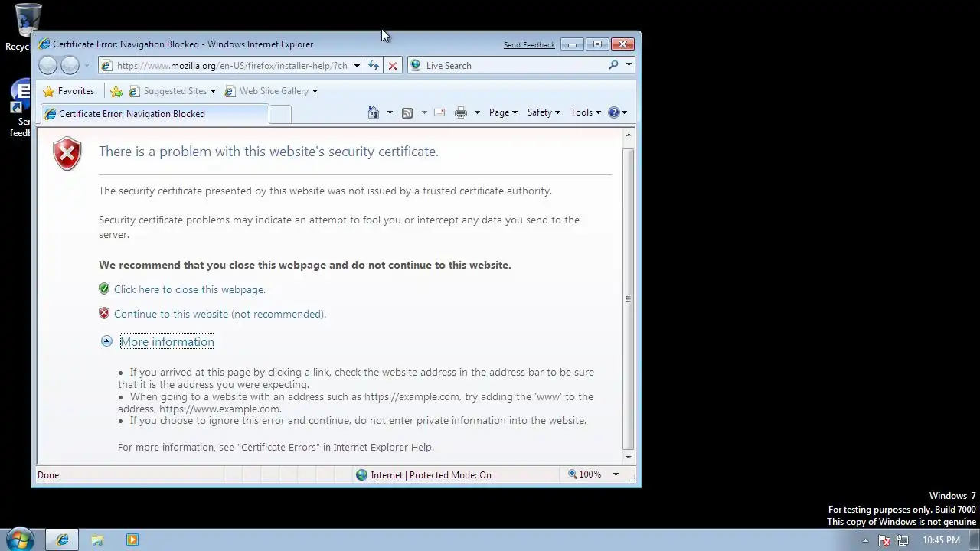980x551 pixels.
Task: Click the scrollbar down arrow
Action: 629,458
